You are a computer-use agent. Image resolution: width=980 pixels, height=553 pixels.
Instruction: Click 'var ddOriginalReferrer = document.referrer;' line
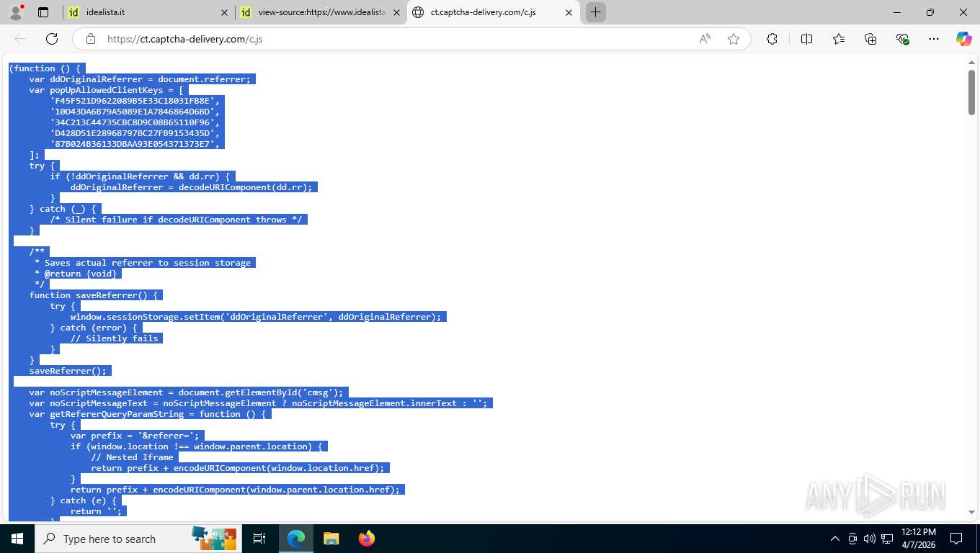[x=140, y=79]
